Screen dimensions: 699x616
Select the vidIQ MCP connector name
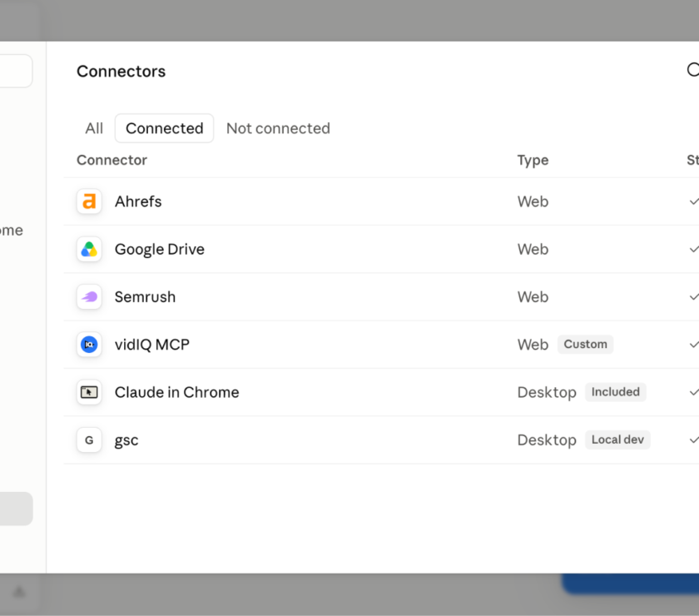pos(152,345)
